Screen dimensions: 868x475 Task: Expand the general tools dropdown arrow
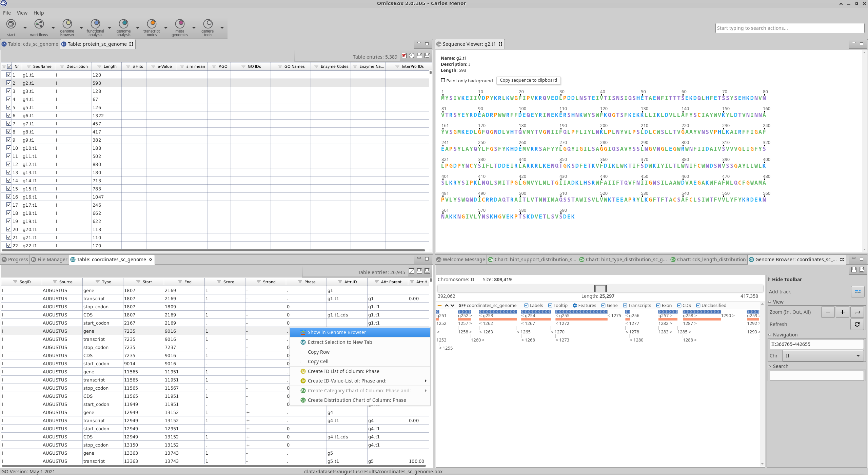[222, 28]
